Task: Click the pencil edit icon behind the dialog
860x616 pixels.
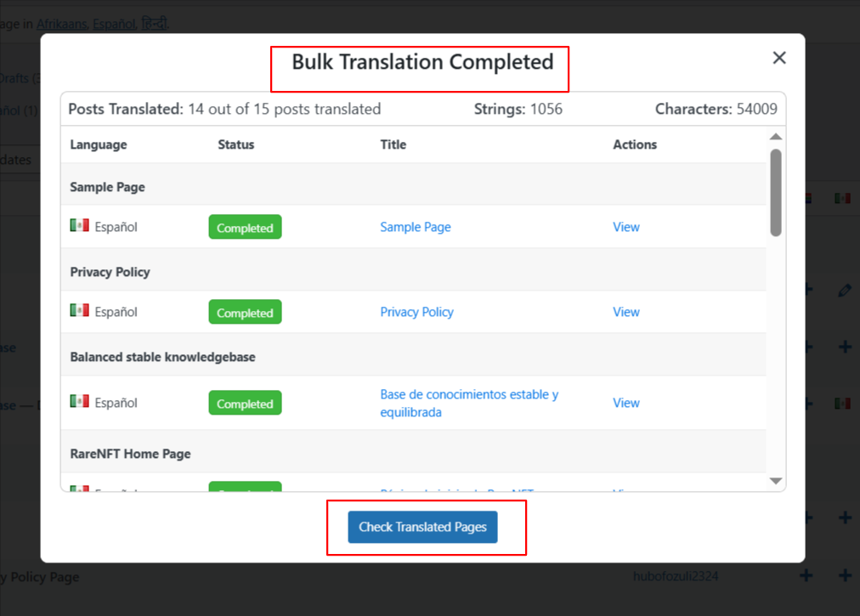Action: (844, 291)
